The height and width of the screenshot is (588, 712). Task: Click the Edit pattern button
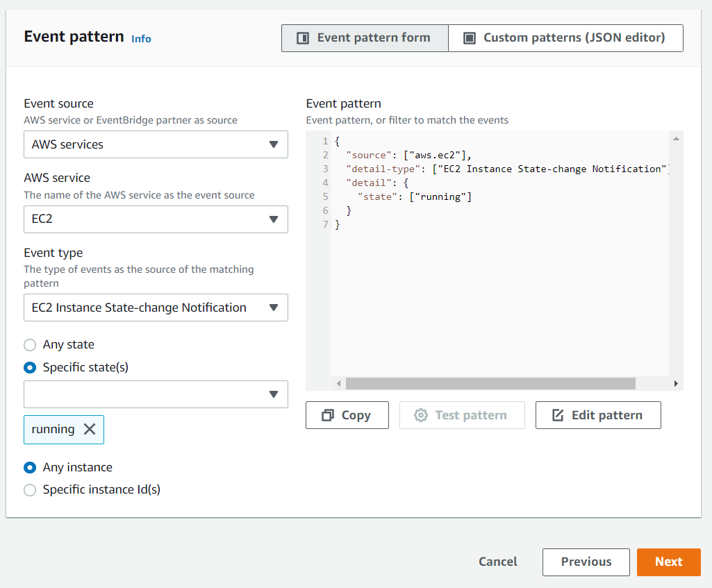[x=597, y=415]
